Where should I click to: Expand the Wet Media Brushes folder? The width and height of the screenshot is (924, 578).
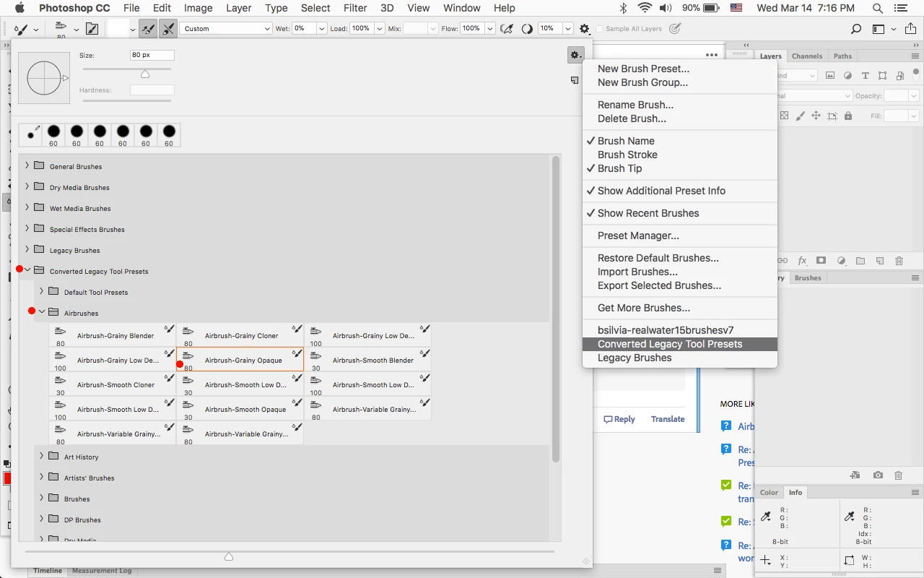click(x=27, y=208)
